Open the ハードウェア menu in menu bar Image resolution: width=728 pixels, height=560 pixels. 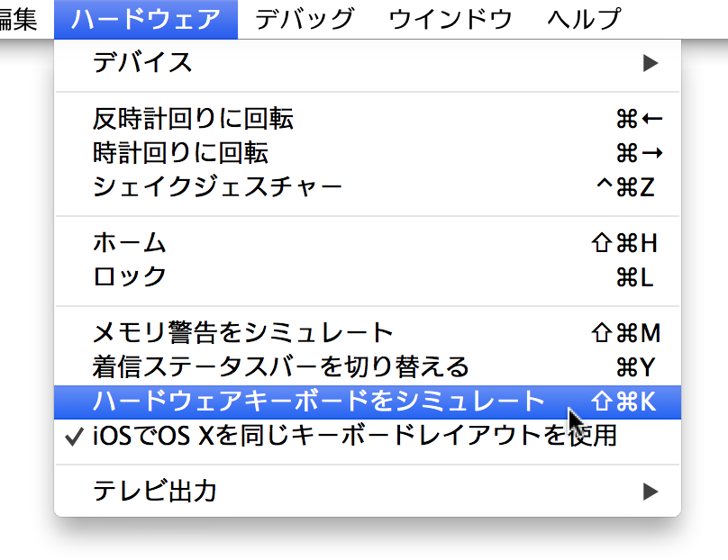tap(146, 20)
